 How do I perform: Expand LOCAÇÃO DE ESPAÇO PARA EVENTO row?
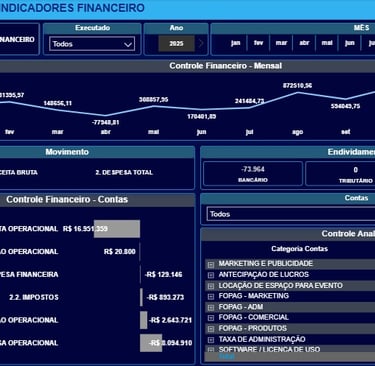coord(211,286)
